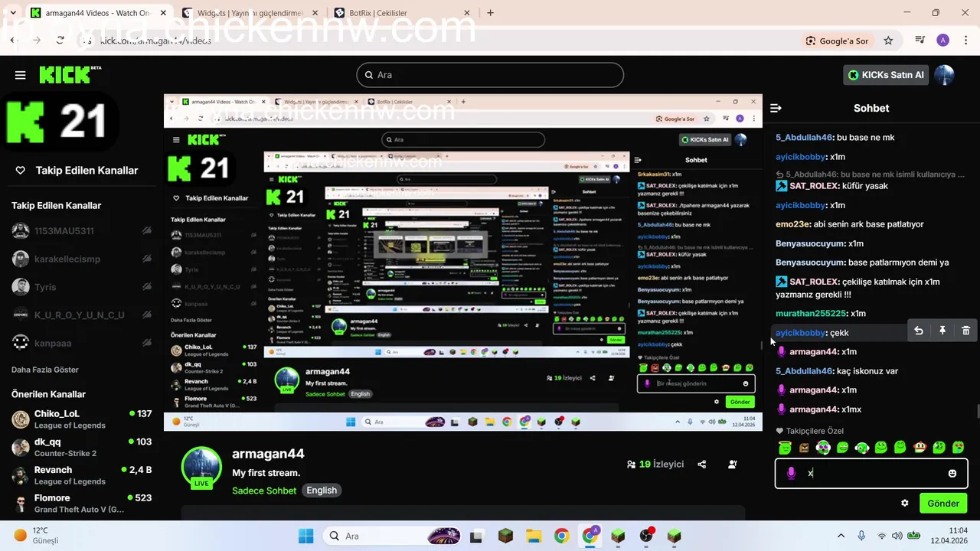Click the purple microphone badge in chat input
Viewport: 980px width, 551px height.
pos(791,473)
